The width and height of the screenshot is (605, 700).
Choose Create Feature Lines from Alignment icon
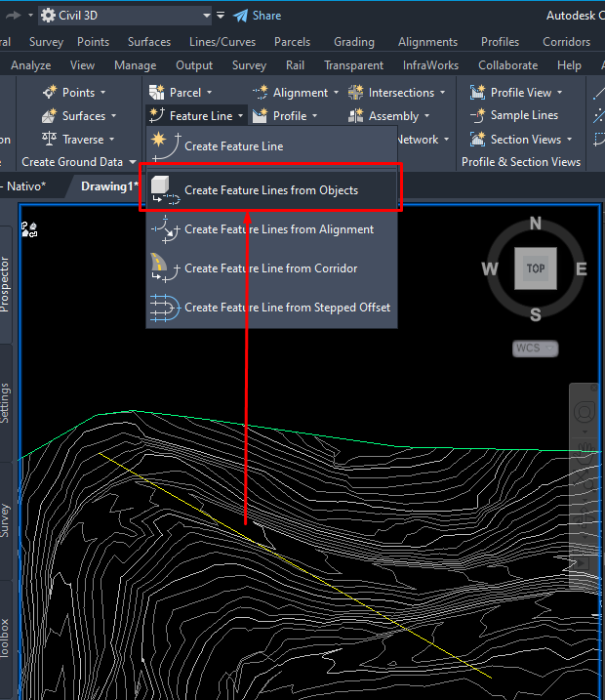(x=165, y=229)
